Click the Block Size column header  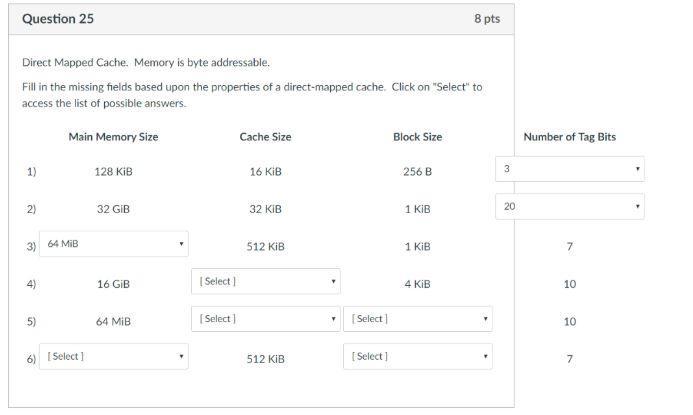point(417,137)
